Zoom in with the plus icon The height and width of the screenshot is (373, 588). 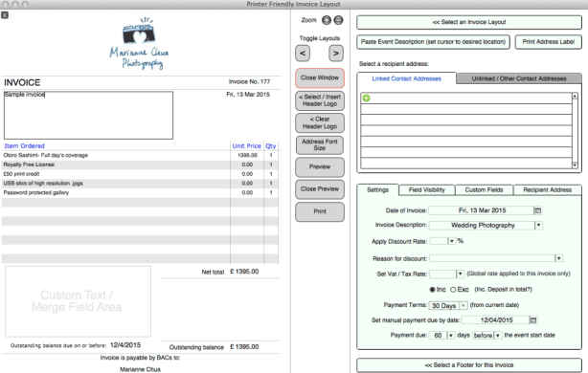pyautogui.click(x=327, y=20)
